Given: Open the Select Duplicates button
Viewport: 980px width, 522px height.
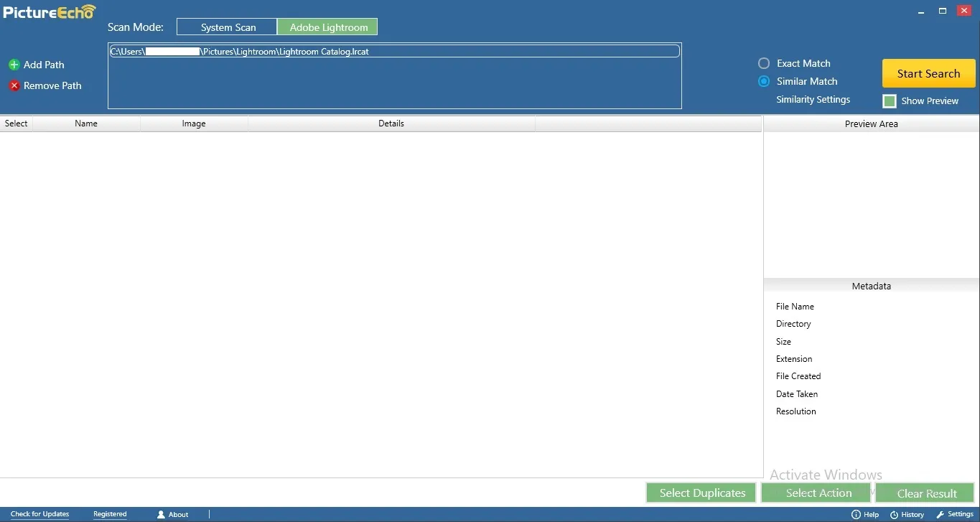Looking at the screenshot, I should (x=701, y=493).
